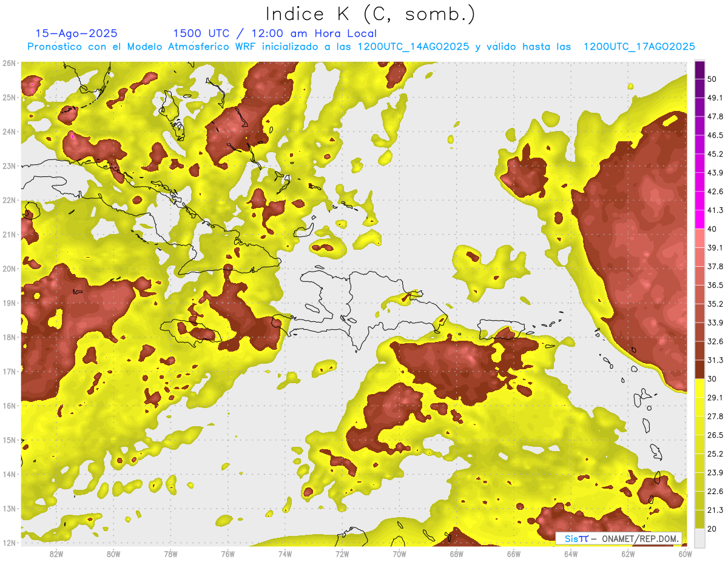This screenshot has width=728, height=562.
Task: Click the colorbar value 41.3
Action: [x=715, y=210]
